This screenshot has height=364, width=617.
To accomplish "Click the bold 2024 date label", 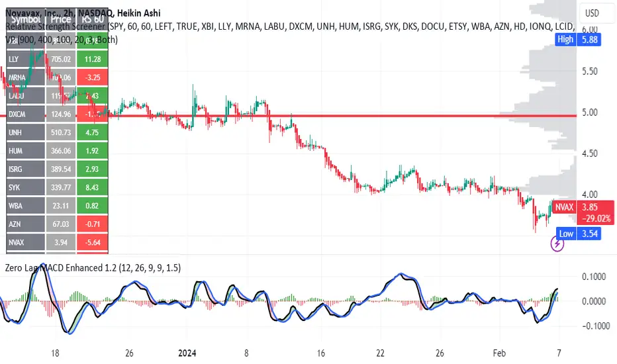I will coord(187,353).
